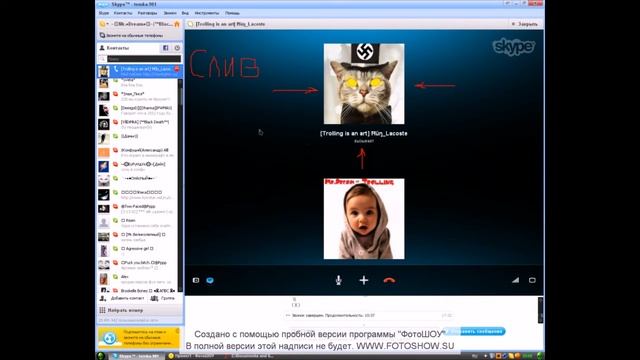The image size is (640, 360).
Task: Open the Разговоры menu
Action: (x=147, y=13)
